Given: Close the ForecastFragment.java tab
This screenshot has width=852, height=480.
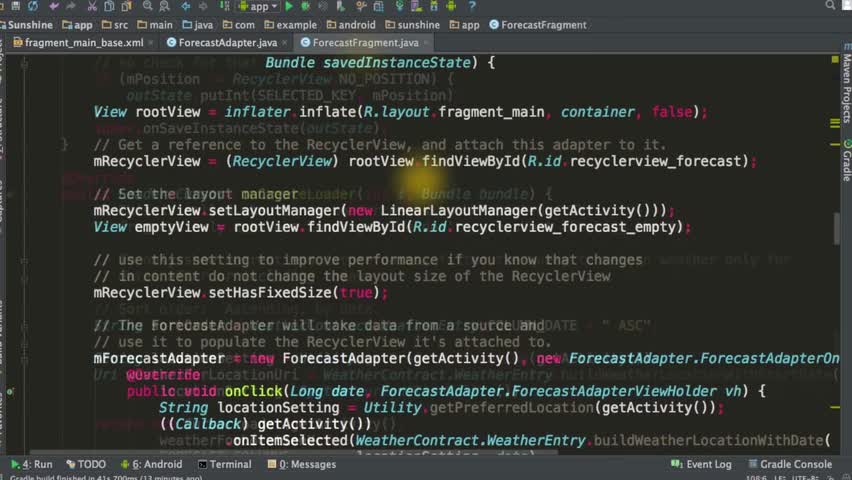Looking at the screenshot, I should coord(426,42).
